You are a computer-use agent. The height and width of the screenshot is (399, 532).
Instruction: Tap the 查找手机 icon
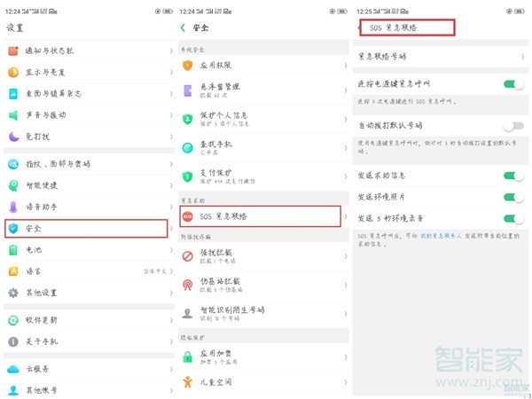coord(188,147)
